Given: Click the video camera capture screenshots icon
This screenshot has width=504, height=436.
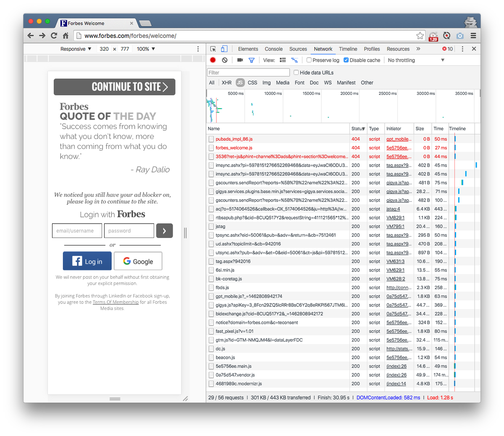Looking at the screenshot, I should click(240, 60).
